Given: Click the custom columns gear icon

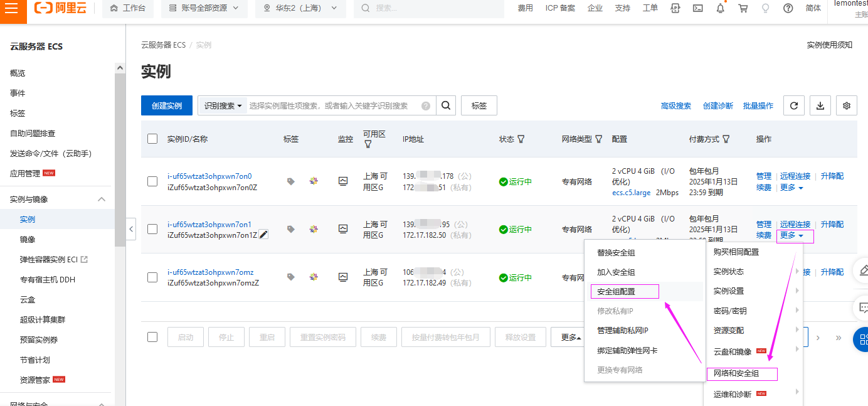Looking at the screenshot, I should (846, 105).
